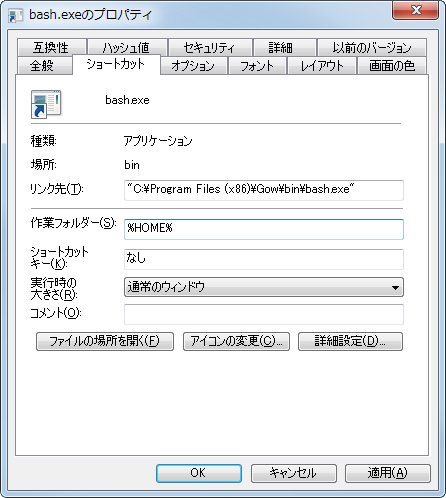Viewport: 446px width, 498px height.
Task: Select the 通常のウィンドウ combo box
Action: point(264,287)
